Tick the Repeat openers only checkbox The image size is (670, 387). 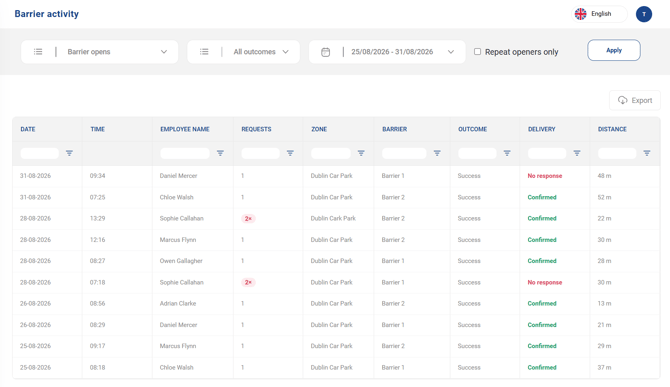[477, 52]
